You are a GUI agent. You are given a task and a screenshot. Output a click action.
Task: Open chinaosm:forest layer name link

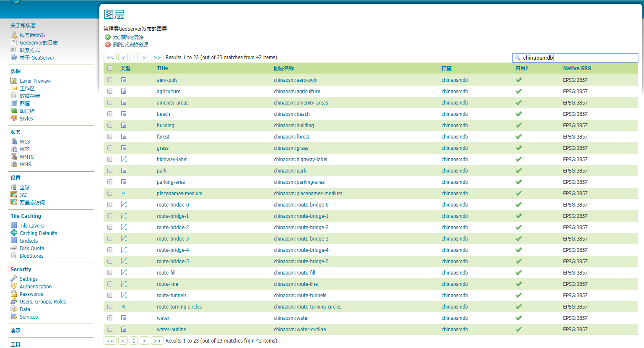tap(291, 136)
